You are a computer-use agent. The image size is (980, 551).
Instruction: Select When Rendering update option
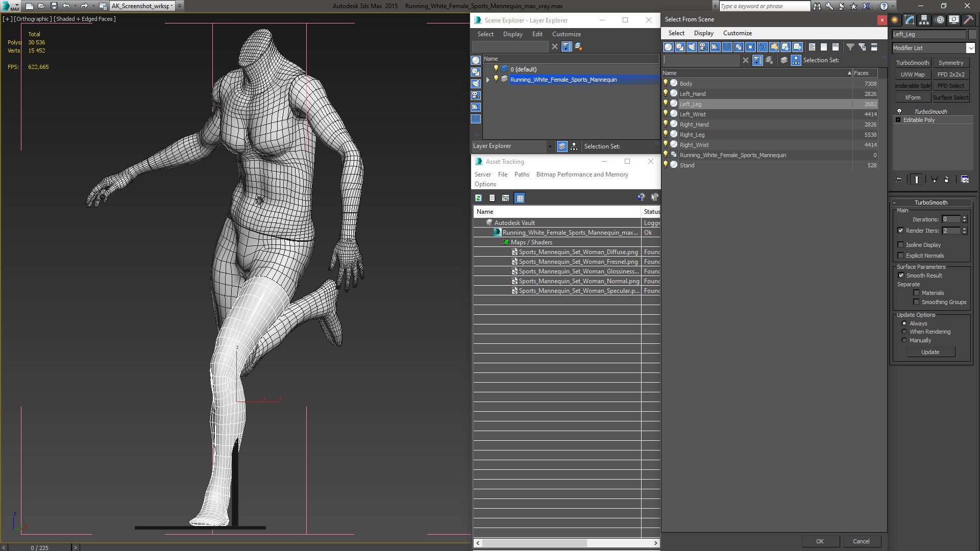[x=904, y=332]
